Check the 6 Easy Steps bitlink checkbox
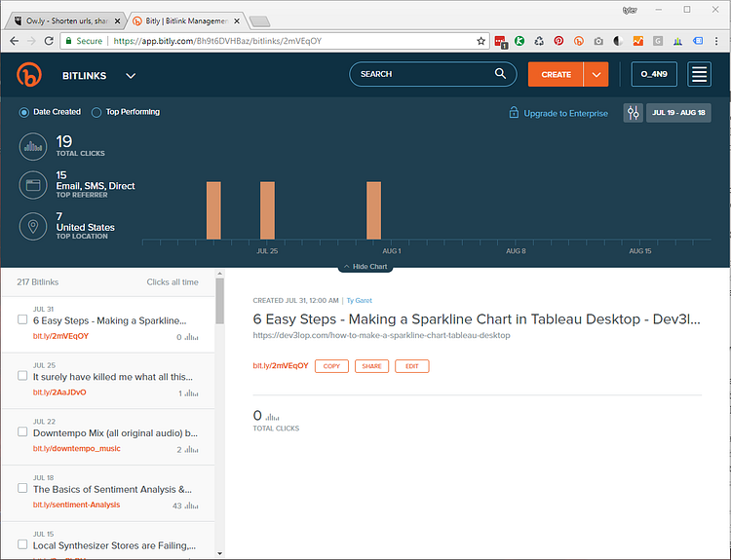Viewport: 731px width, 560px height. [x=22, y=319]
